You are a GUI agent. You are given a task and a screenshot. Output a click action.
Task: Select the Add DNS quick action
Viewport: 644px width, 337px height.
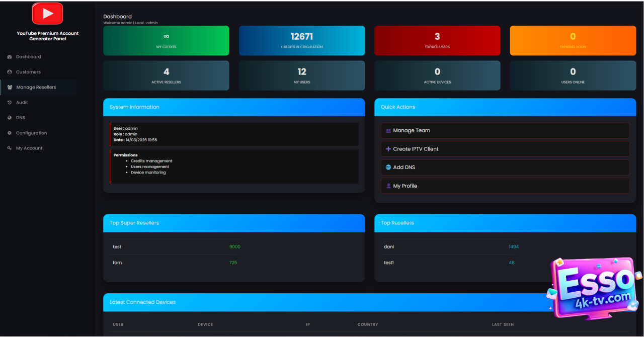505,167
